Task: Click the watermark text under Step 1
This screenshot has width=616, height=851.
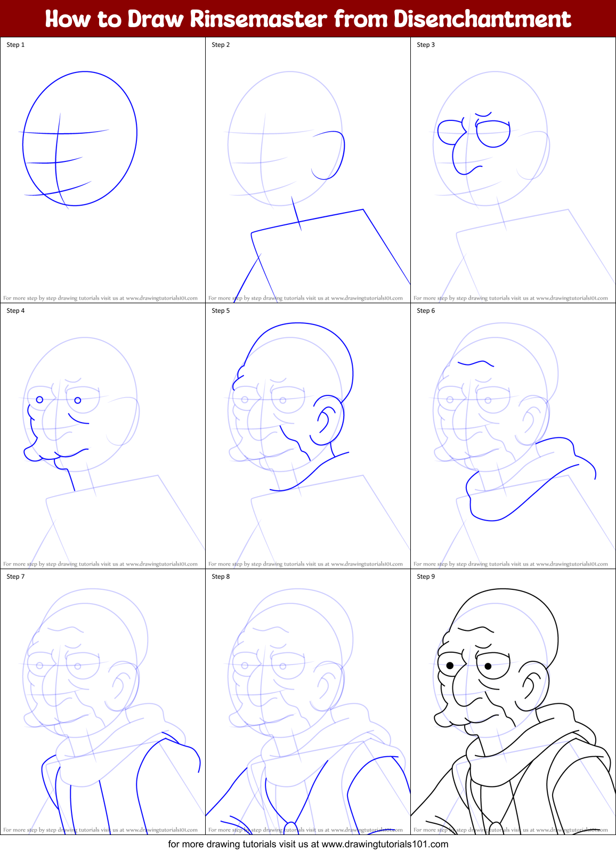Action: click(100, 298)
